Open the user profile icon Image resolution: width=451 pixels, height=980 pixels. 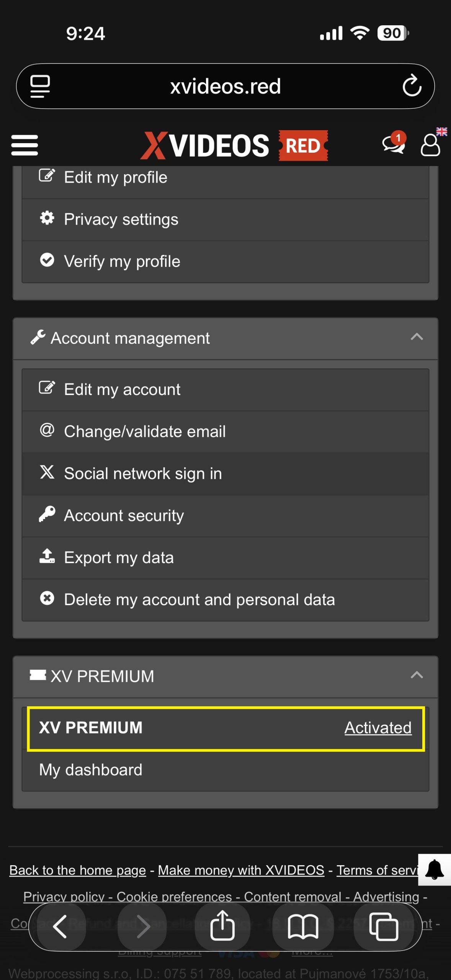click(x=430, y=145)
